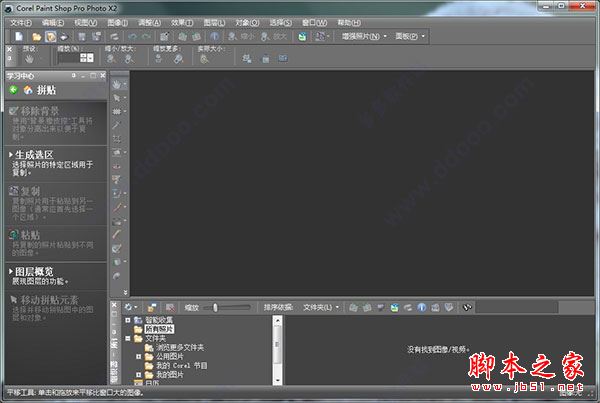Expand more tools chevron at toolbox bottom
This screenshot has height=403, width=600.
[x=126, y=292]
